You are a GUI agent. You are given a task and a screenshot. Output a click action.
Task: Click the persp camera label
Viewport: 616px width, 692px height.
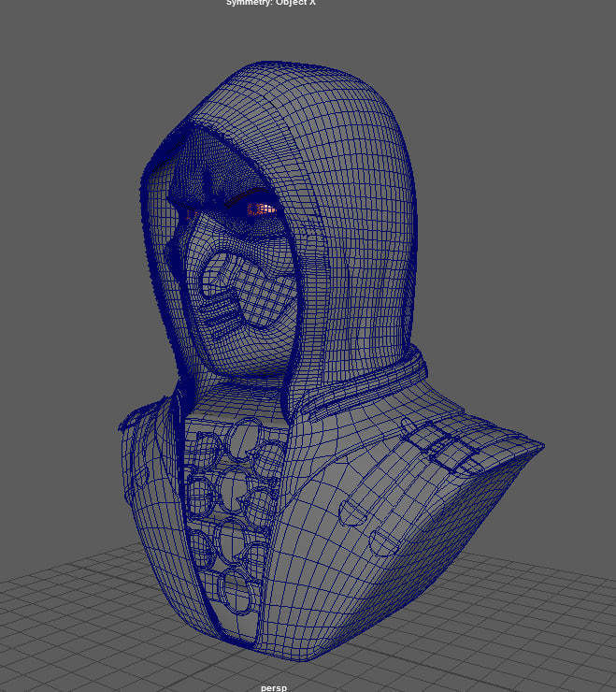[274, 687]
